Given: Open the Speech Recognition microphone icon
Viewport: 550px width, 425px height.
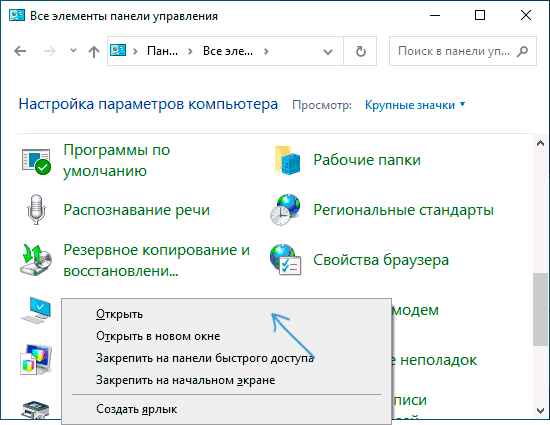Looking at the screenshot, I should pyautogui.click(x=36, y=210).
